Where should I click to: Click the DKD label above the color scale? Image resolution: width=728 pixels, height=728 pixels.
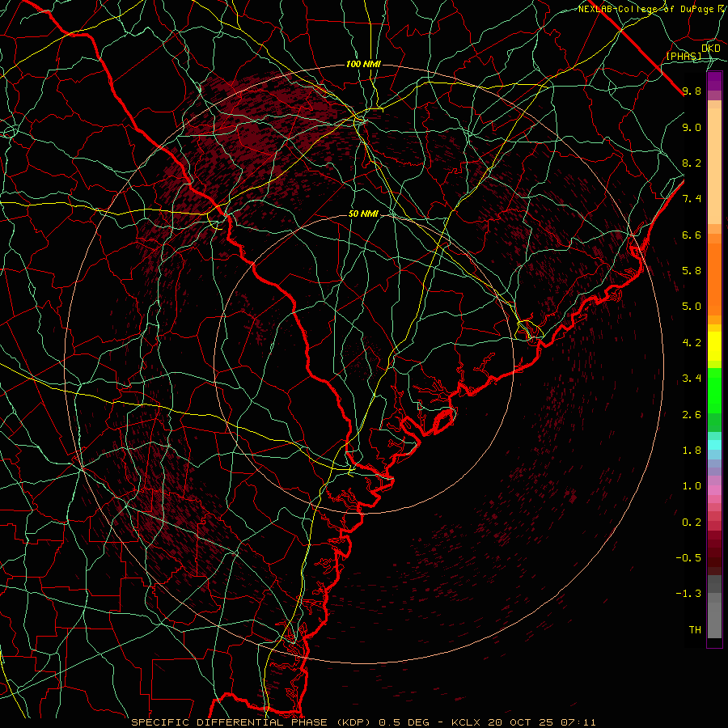tap(711, 49)
